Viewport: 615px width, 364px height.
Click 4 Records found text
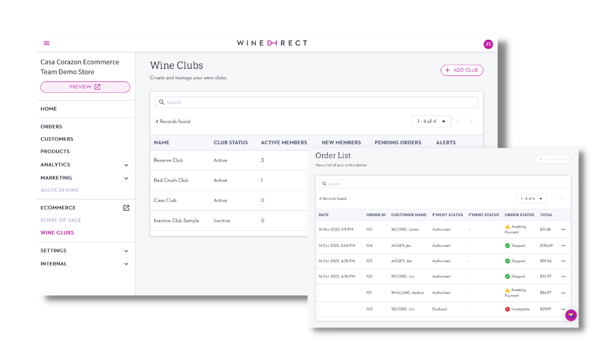tap(173, 122)
